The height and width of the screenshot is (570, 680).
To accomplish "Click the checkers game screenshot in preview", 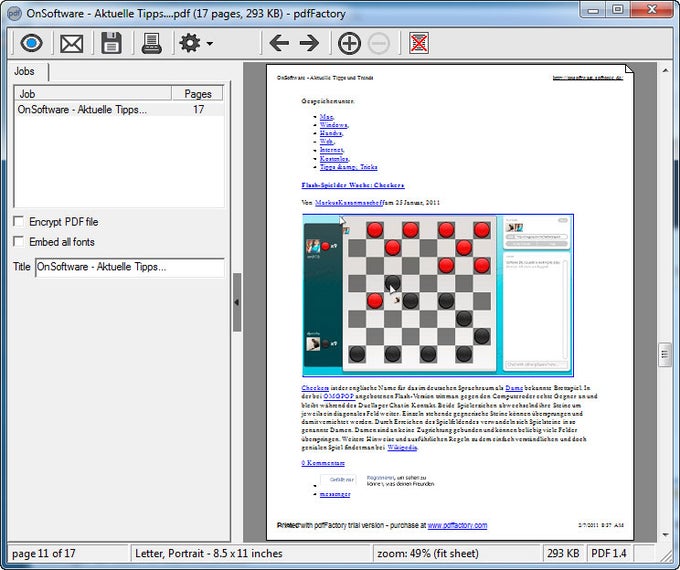I will tap(438, 295).
